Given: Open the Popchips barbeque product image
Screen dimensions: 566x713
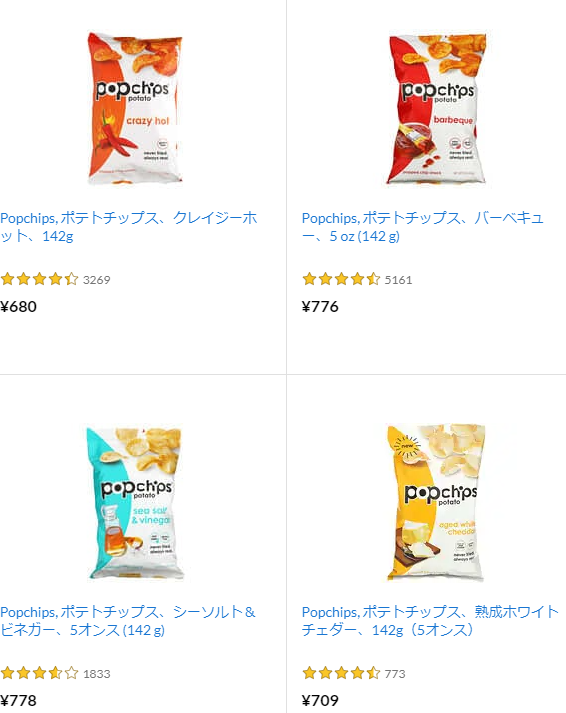Looking at the screenshot, I should [436, 108].
